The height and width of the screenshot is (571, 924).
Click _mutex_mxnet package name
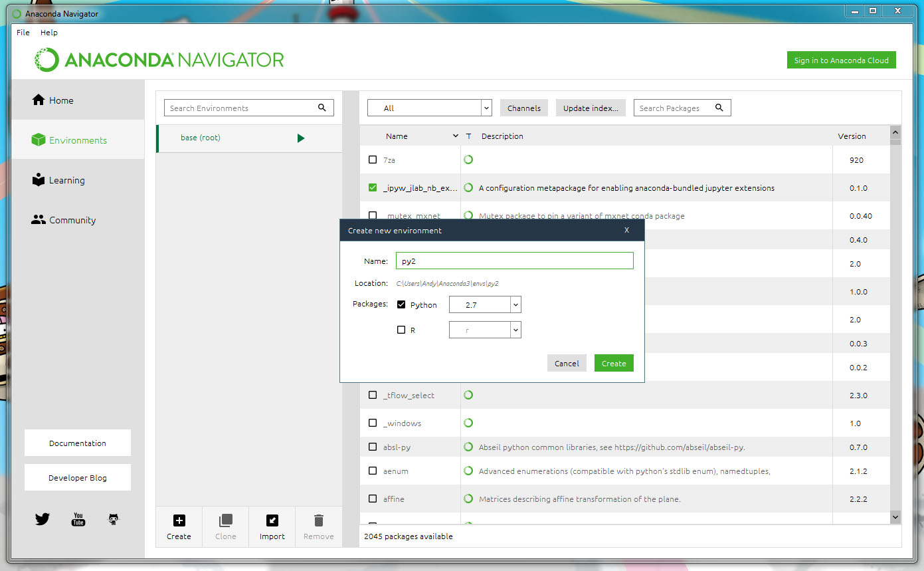(x=413, y=215)
